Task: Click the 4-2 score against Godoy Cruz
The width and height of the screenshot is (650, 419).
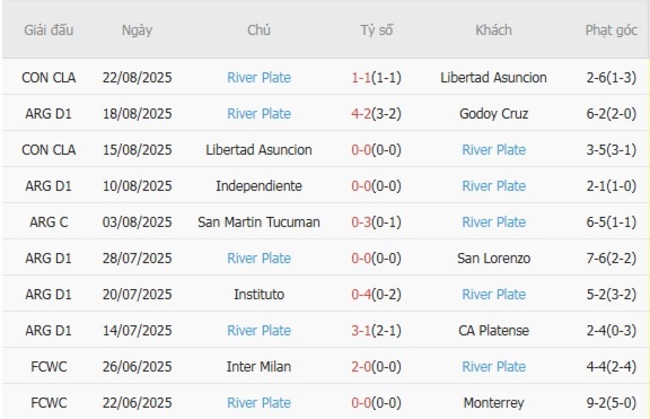Action: pos(364,114)
